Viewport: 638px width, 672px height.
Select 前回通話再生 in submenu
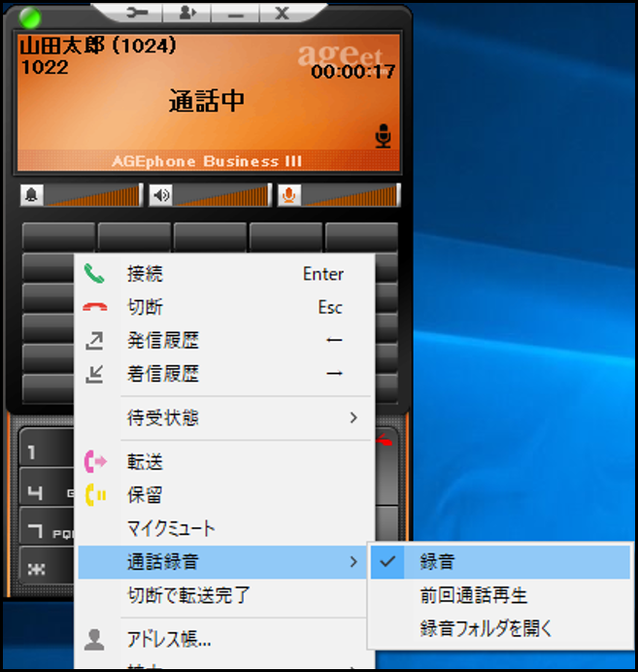click(500, 595)
